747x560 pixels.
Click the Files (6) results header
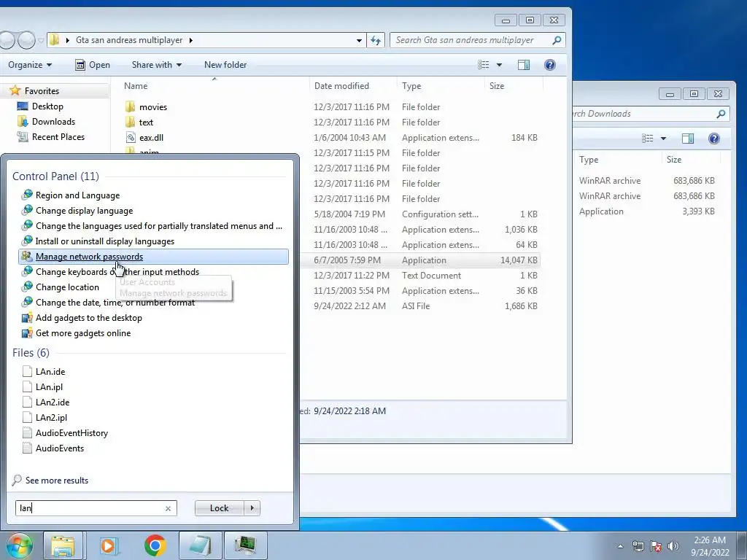point(31,353)
